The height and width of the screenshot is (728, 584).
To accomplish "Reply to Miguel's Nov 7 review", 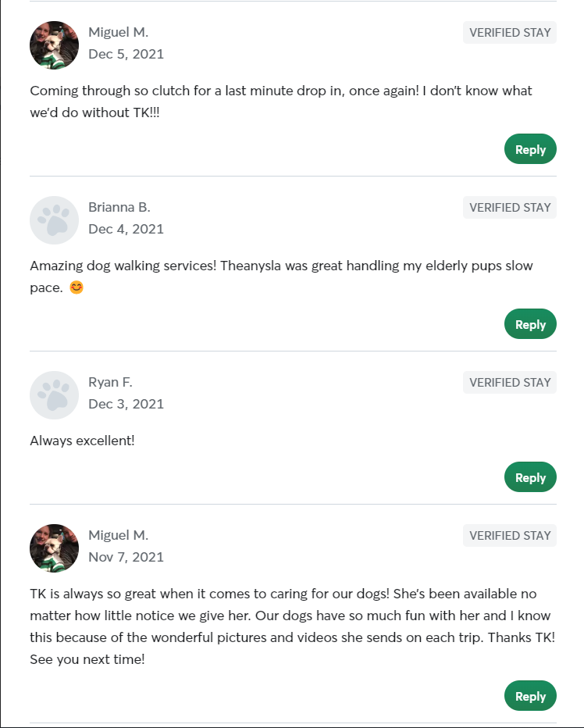I will [530, 695].
